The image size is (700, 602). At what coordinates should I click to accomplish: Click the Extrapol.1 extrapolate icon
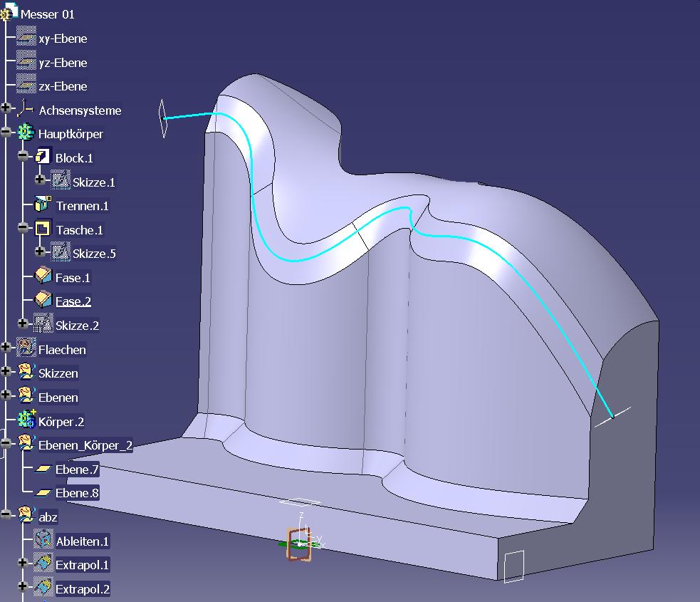click(43, 563)
